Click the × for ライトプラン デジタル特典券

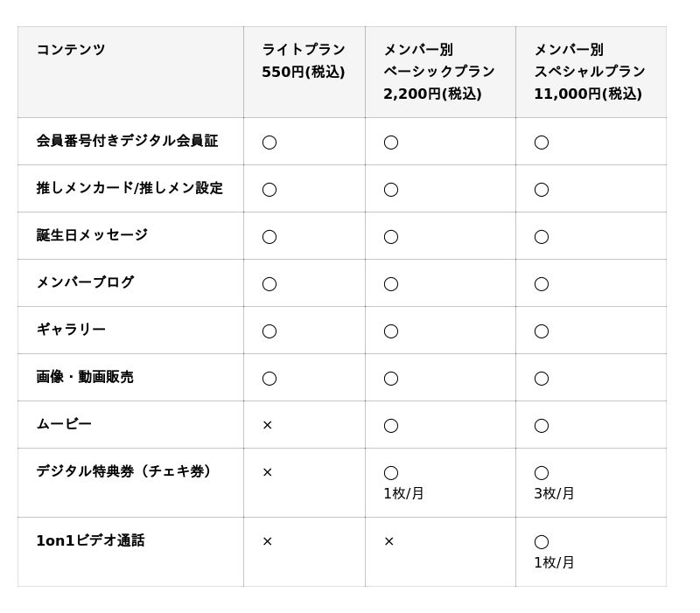(x=268, y=472)
